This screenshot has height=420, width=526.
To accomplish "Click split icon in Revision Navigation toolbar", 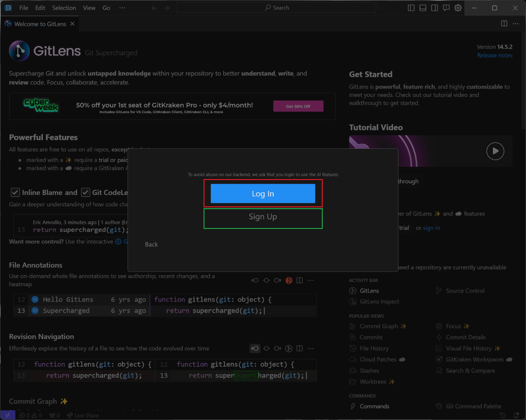I will (x=299, y=348).
